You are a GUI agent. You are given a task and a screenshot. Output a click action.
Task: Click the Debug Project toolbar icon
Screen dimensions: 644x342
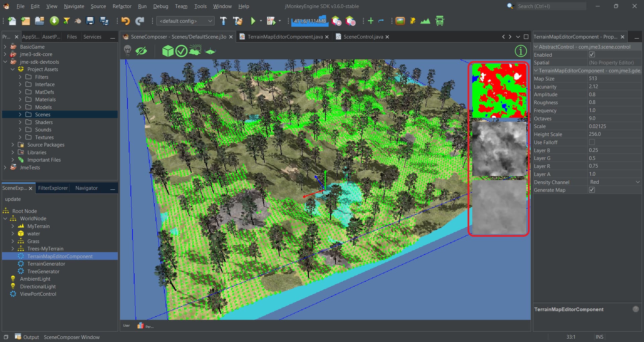(x=271, y=21)
